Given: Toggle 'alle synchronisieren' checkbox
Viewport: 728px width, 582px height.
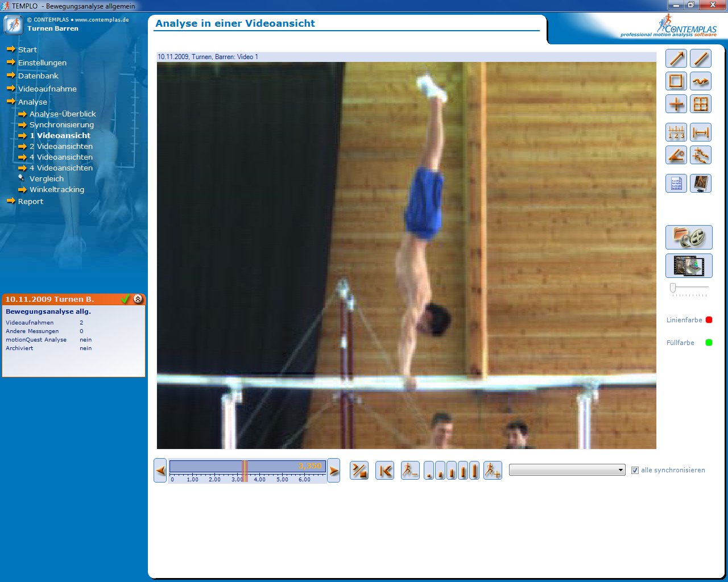Looking at the screenshot, I should click(635, 471).
